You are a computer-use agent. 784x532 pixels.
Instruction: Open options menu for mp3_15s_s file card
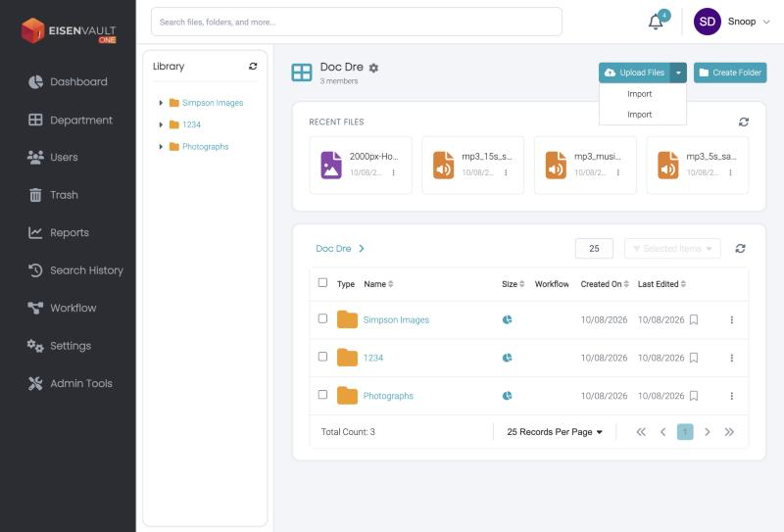pyautogui.click(x=506, y=172)
